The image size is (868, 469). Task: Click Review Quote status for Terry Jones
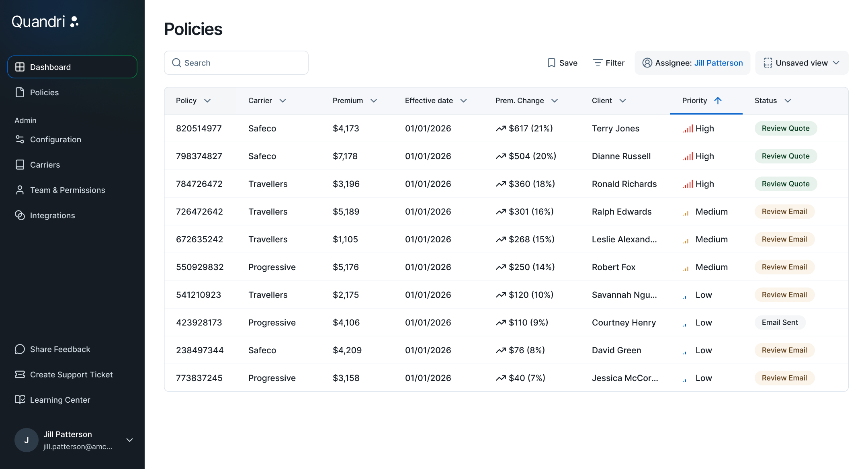pyautogui.click(x=785, y=129)
